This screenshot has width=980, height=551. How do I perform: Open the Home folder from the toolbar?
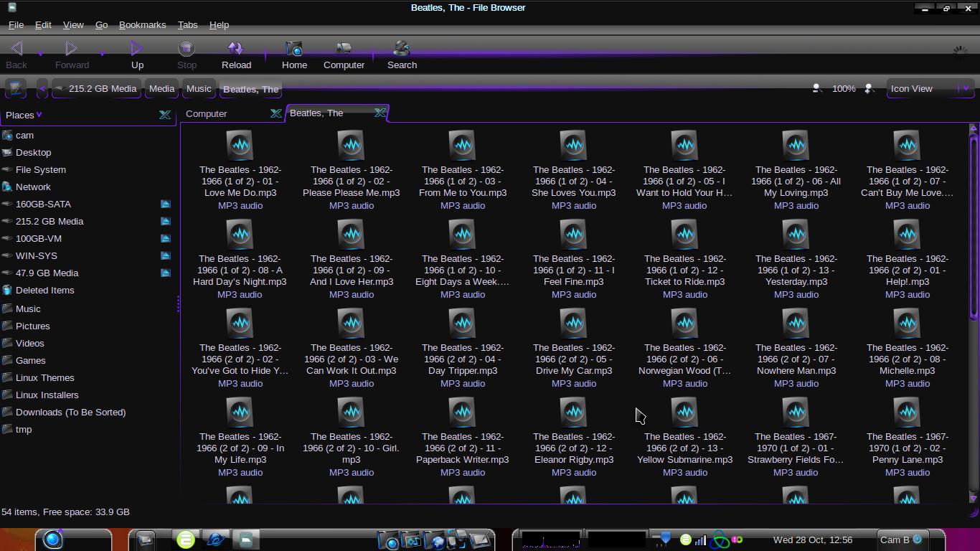click(294, 55)
